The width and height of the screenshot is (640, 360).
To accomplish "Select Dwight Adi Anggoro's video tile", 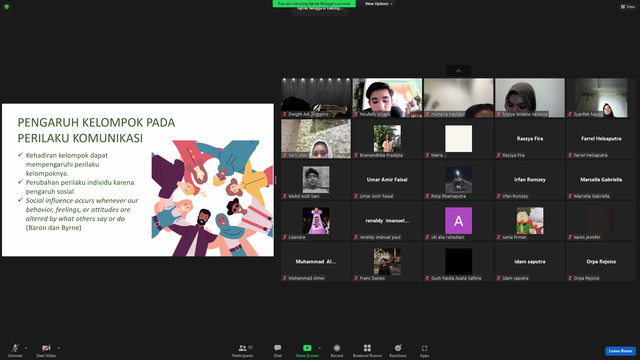I will (x=316, y=98).
